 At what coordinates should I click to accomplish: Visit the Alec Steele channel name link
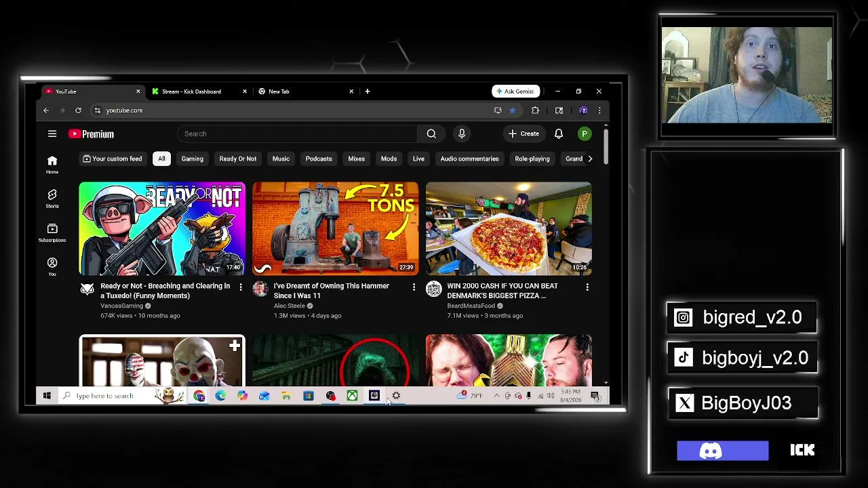pyautogui.click(x=290, y=306)
